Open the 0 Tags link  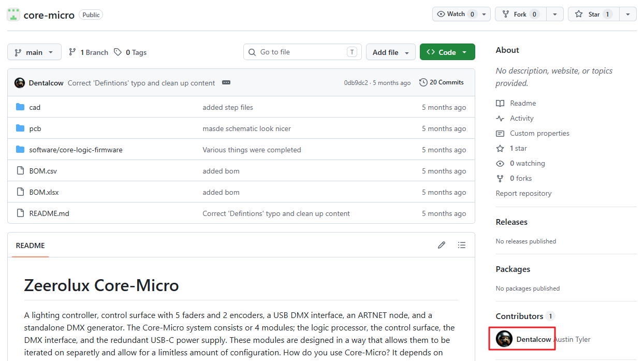(130, 52)
